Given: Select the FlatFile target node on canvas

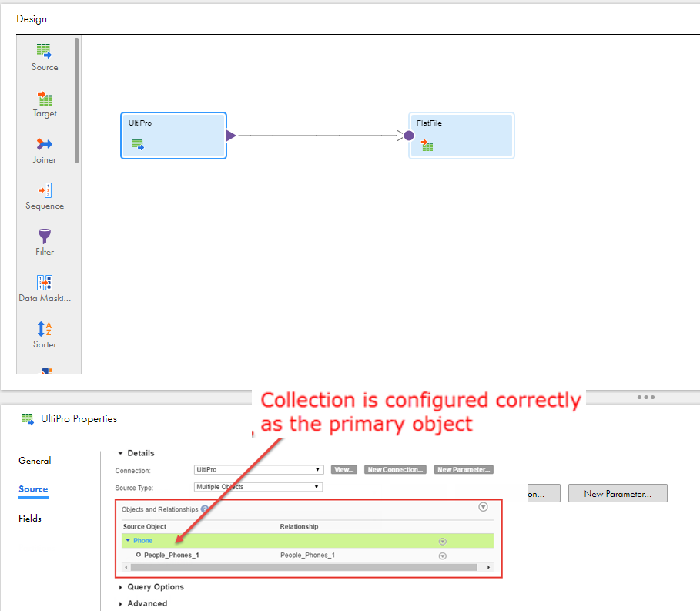Looking at the screenshot, I should click(x=461, y=136).
